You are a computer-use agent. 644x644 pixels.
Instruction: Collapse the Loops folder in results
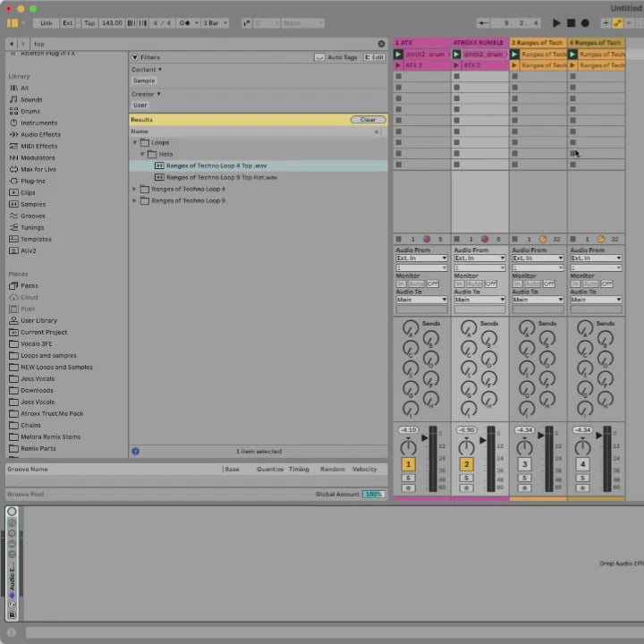(135, 142)
